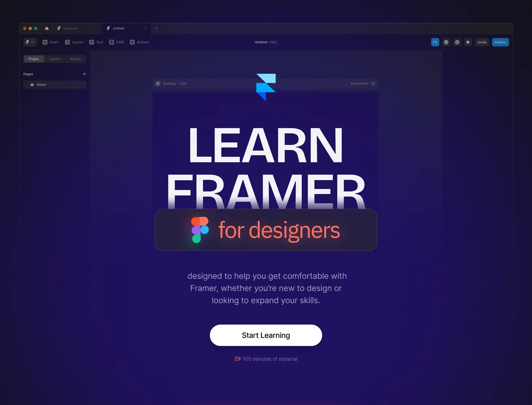Viewport: 532px width, 405px height.
Task: Switch to the Assets panel tab
Action: coord(76,59)
